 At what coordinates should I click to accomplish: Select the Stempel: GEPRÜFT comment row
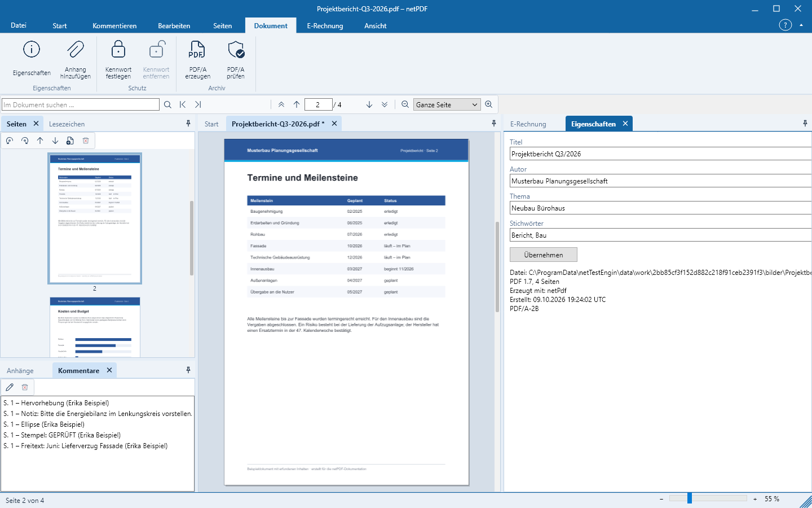pyautogui.click(x=98, y=435)
